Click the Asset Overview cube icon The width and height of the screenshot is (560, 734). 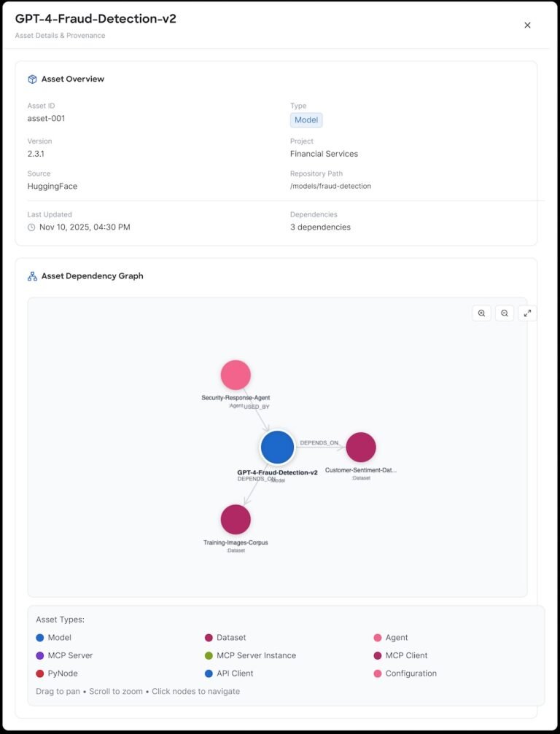[32, 79]
